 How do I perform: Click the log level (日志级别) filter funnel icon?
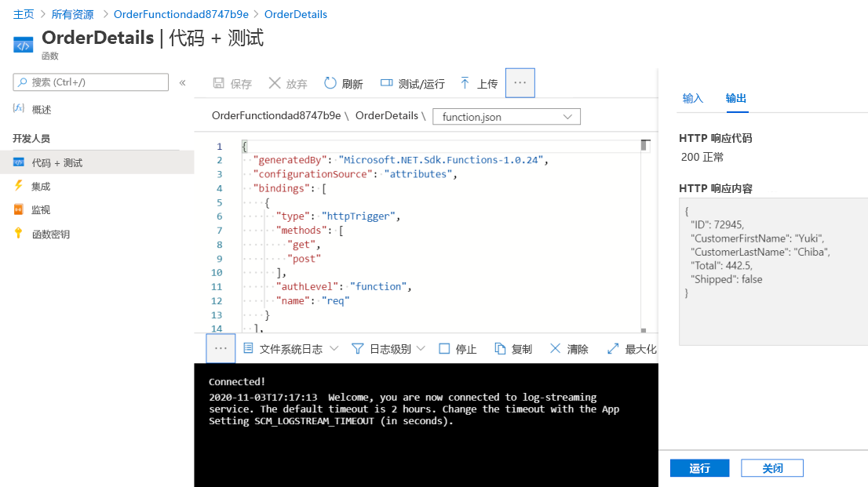click(358, 349)
